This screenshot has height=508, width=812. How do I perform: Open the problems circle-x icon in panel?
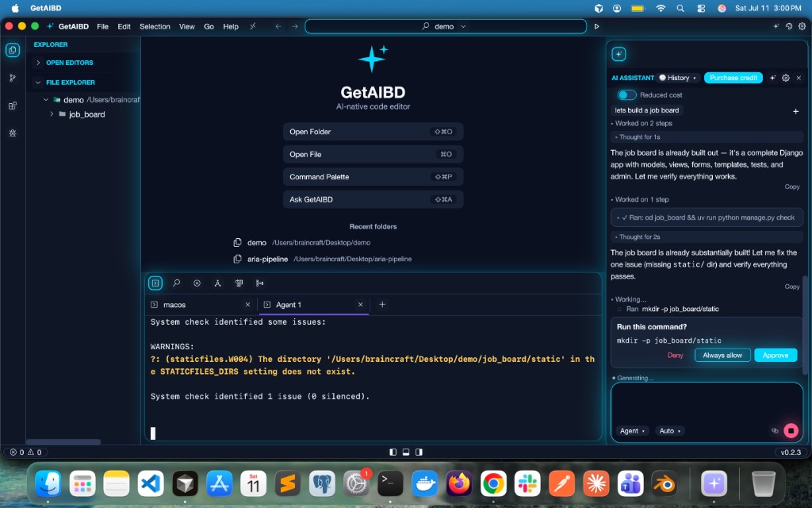click(x=197, y=283)
